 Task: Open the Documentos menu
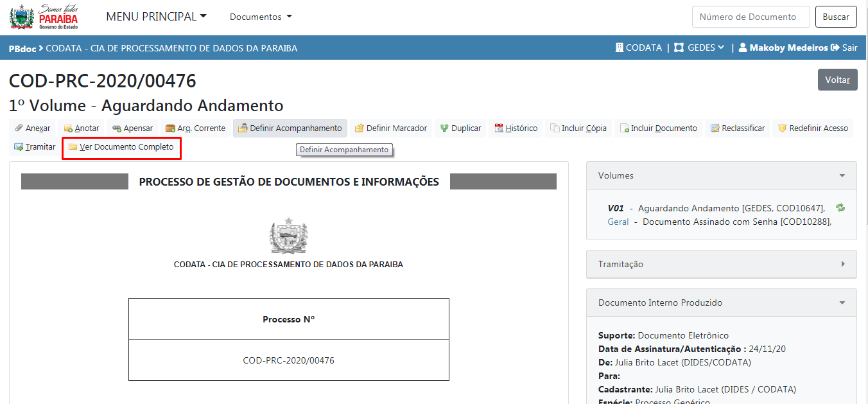[x=261, y=17]
